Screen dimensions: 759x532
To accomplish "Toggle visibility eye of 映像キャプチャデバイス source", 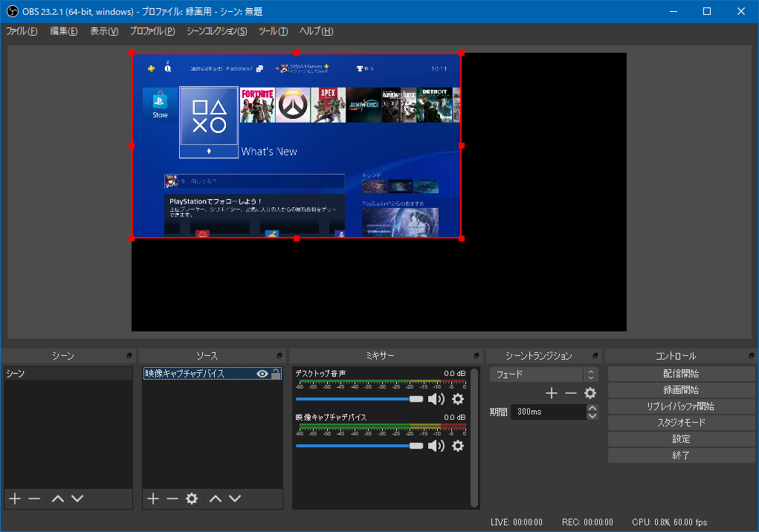I will 262,374.
